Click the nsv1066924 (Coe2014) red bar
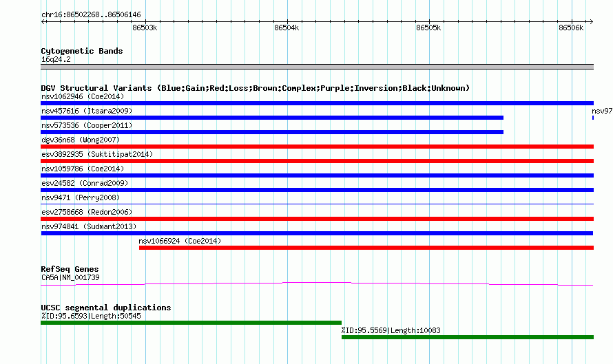This screenshot has width=613, height=364. click(x=366, y=248)
